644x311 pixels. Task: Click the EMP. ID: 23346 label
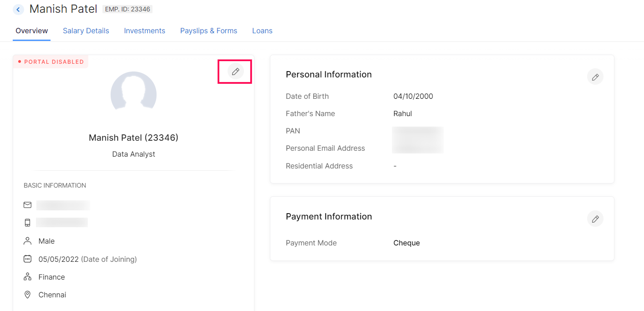[127, 9]
